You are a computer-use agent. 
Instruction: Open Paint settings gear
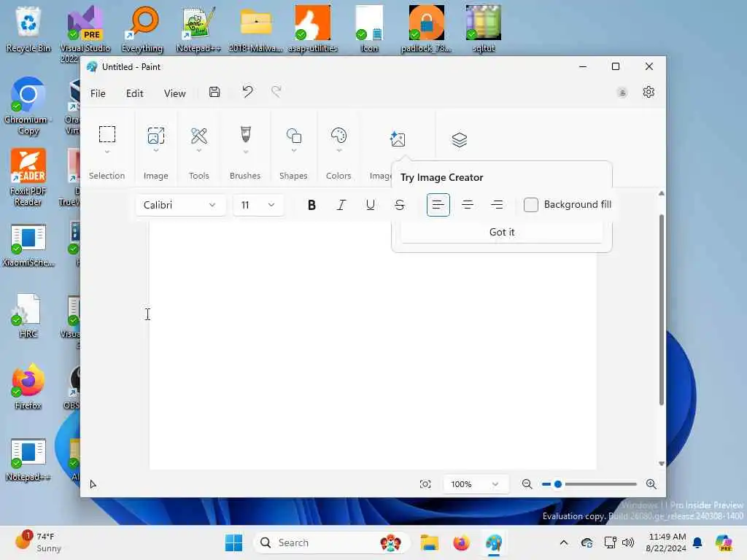[649, 92]
